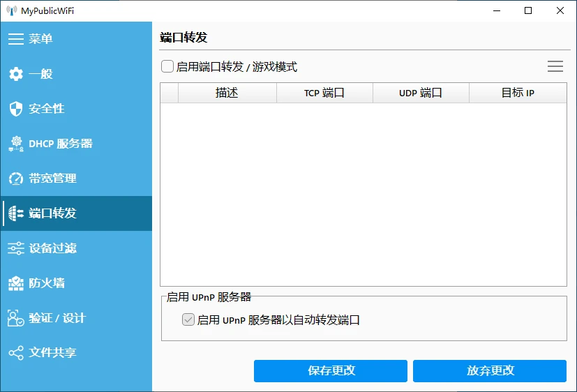The width and height of the screenshot is (577, 392).
Task: Select the 设备过滤 sliders icon
Action: tap(16, 248)
